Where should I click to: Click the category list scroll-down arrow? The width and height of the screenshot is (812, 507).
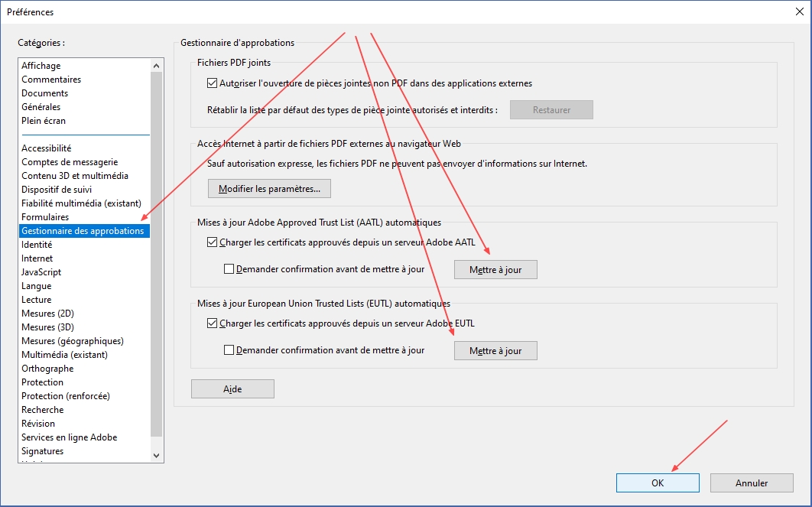157,455
